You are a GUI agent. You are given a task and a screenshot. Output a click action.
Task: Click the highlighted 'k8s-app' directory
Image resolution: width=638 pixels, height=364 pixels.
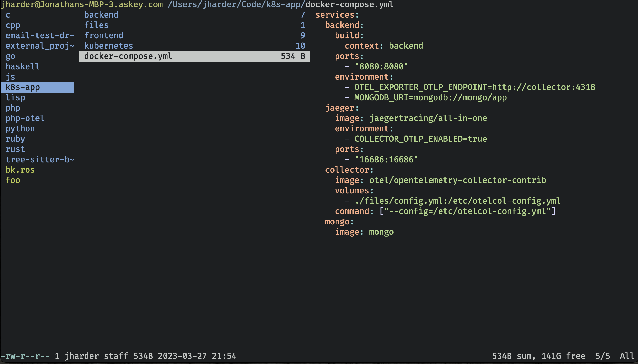pos(38,87)
